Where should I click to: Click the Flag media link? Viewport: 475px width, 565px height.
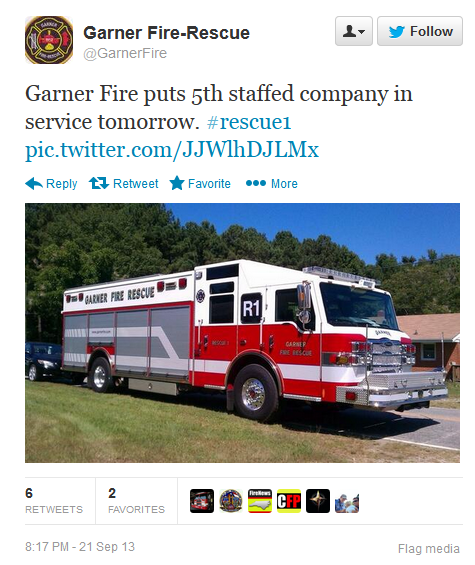[x=429, y=548]
